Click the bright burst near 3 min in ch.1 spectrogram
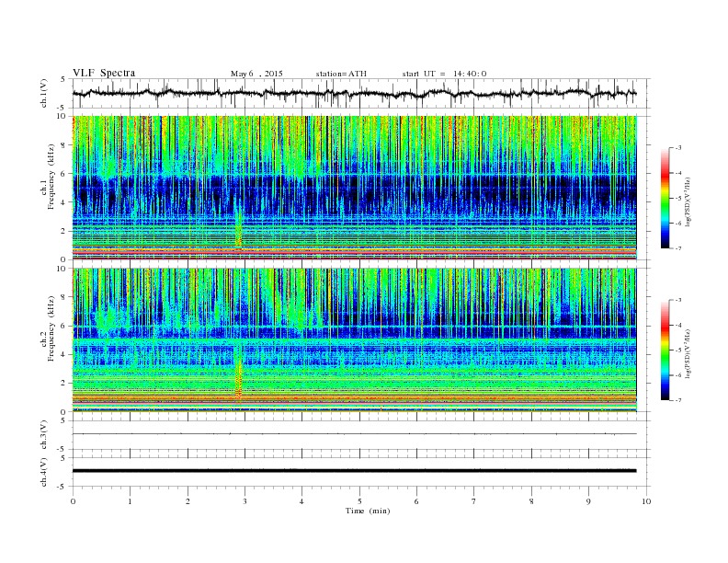The width and height of the screenshot is (728, 563). click(239, 230)
